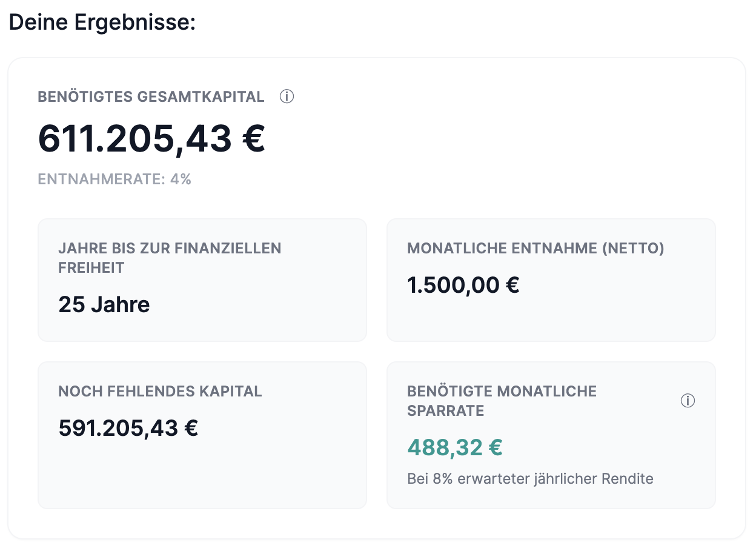Select the "Monatliche Entnahme (Netto)" label
Viewport: 756px width, 548px height.
pyautogui.click(x=535, y=248)
